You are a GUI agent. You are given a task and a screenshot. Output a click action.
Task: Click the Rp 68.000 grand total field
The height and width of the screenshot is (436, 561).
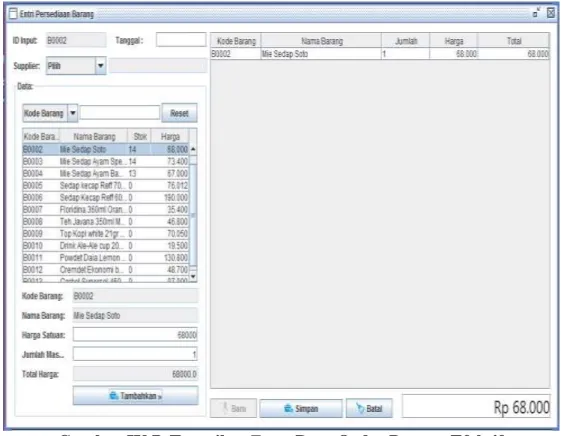click(476, 406)
